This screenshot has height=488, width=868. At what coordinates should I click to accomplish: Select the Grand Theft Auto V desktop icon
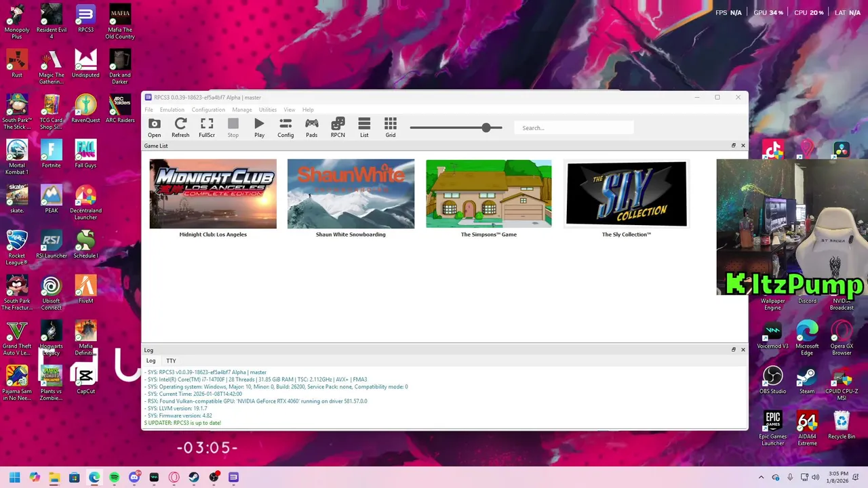coord(17,338)
